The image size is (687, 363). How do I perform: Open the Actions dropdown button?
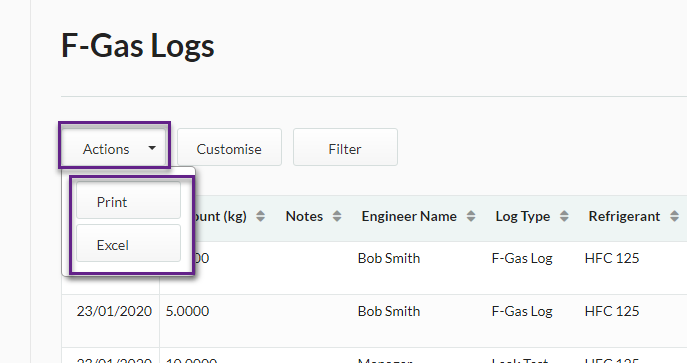pos(114,148)
